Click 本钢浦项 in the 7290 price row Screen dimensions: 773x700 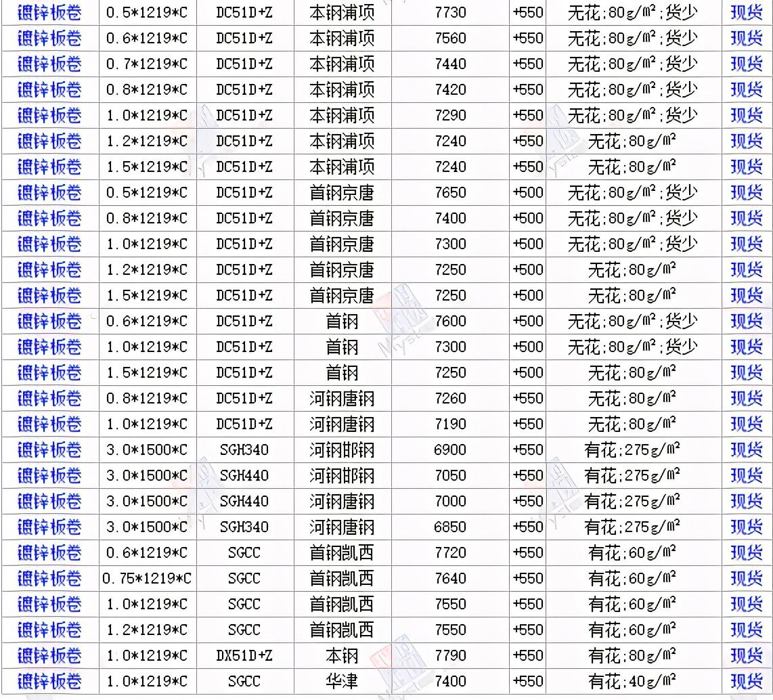click(342, 115)
